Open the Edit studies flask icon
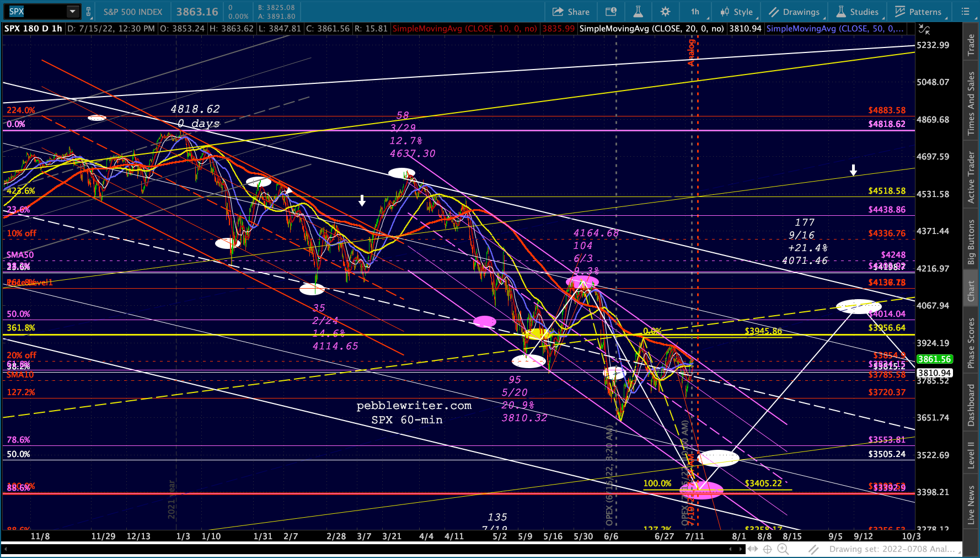Viewport: 980px width, 558px height. point(638,12)
